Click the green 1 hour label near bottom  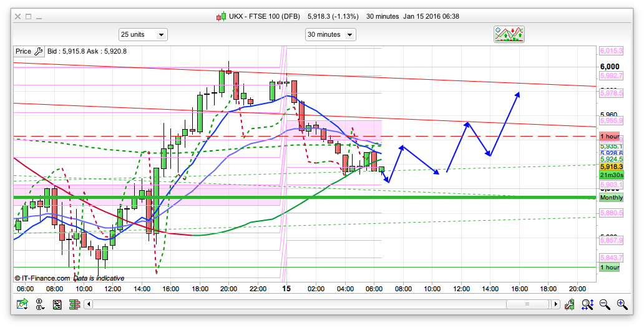[610, 268]
